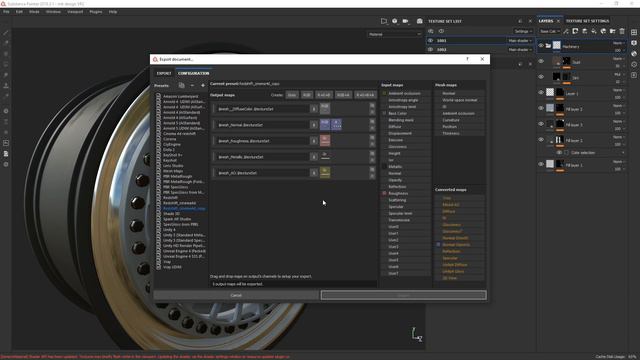
Task: Add a smart material from the Layers toolbar
Action: point(603,31)
